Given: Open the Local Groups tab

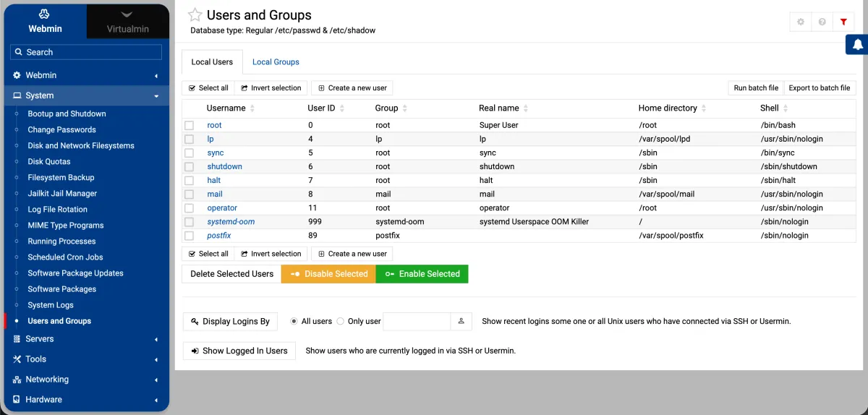Looking at the screenshot, I should pyautogui.click(x=276, y=62).
